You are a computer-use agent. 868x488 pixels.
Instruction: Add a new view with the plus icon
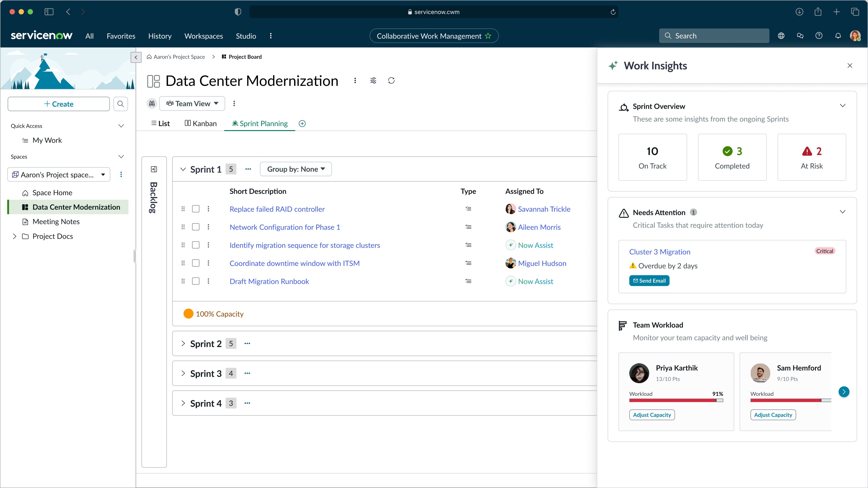tap(302, 124)
